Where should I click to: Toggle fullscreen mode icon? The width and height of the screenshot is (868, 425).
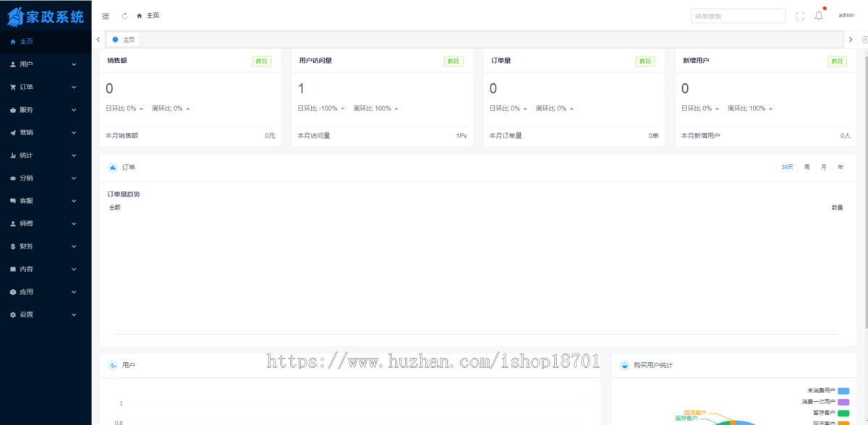[x=800, y=15]
